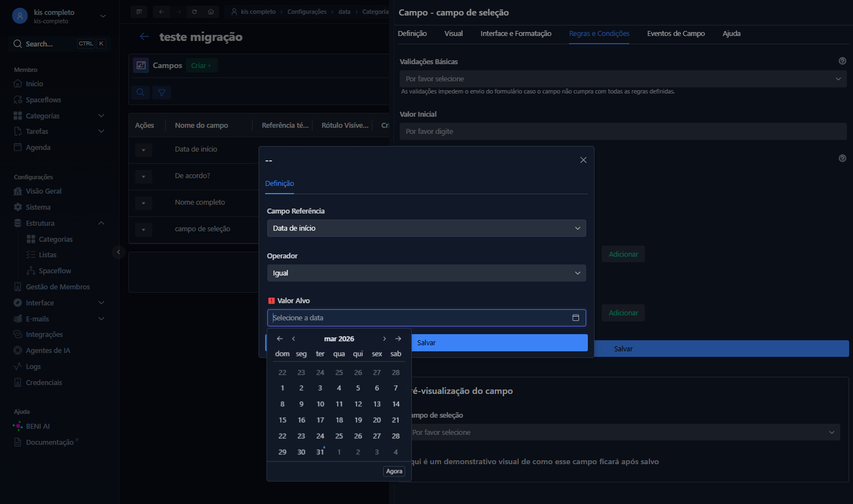Open the Ajuda tab
This screenshot has width=853, height=504.
(x=731, y=34)
